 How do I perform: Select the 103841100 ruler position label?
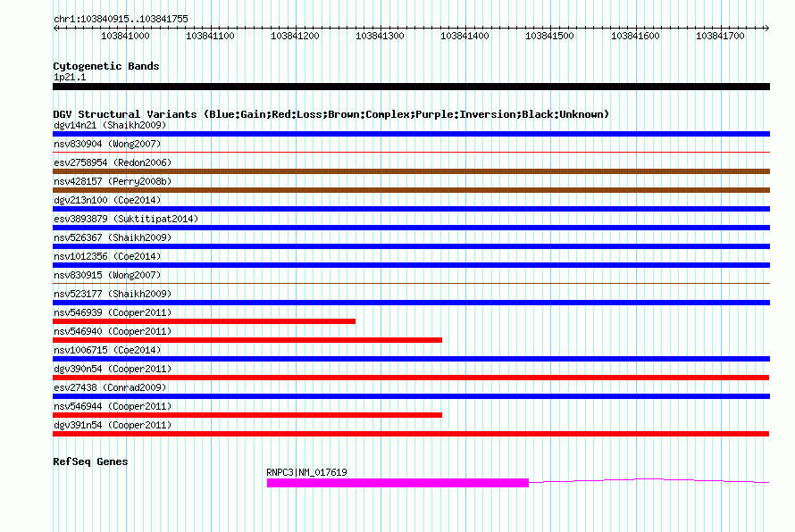(x=210, y=36)
